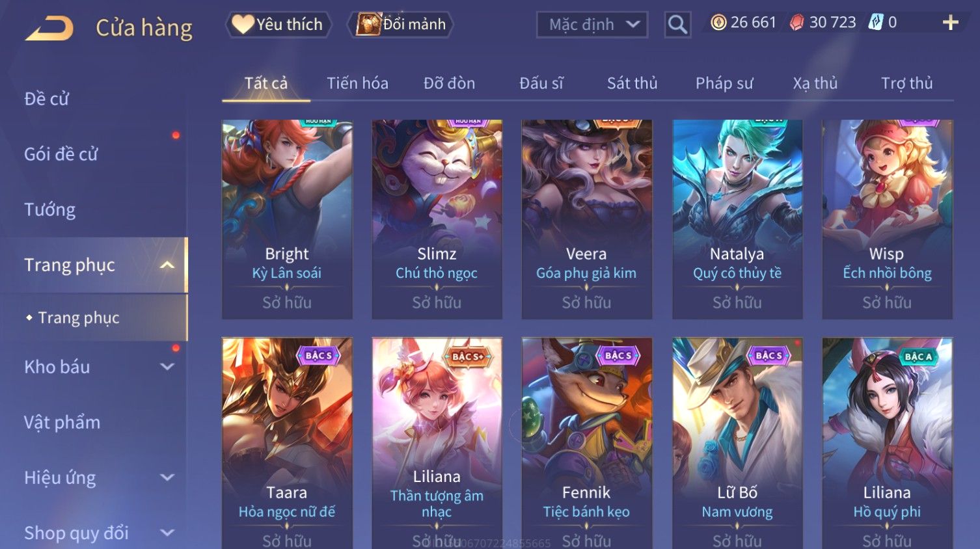Select the Sát thủ category tab
The image size is (980, 549).
632,83
